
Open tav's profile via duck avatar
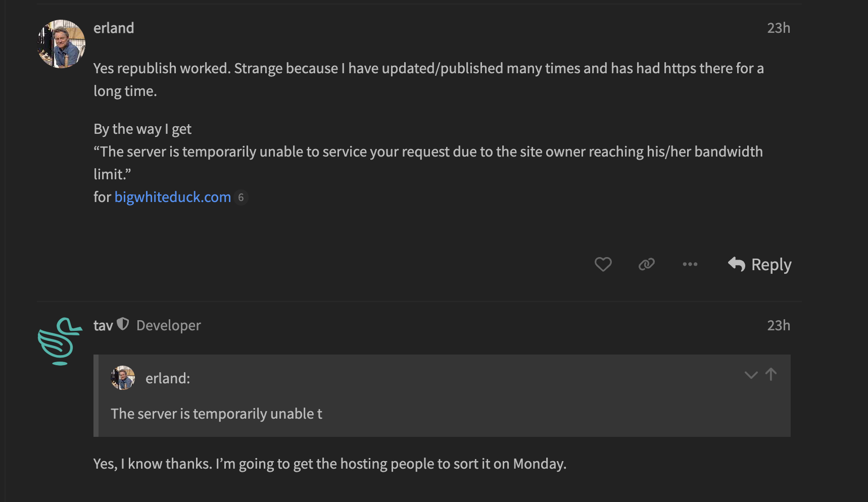[x=60, y=341]
